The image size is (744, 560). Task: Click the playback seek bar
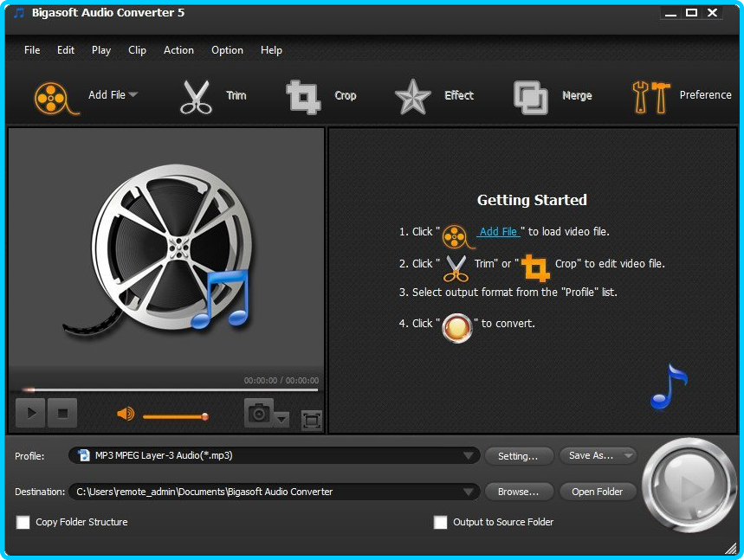(x=171, y=389)
